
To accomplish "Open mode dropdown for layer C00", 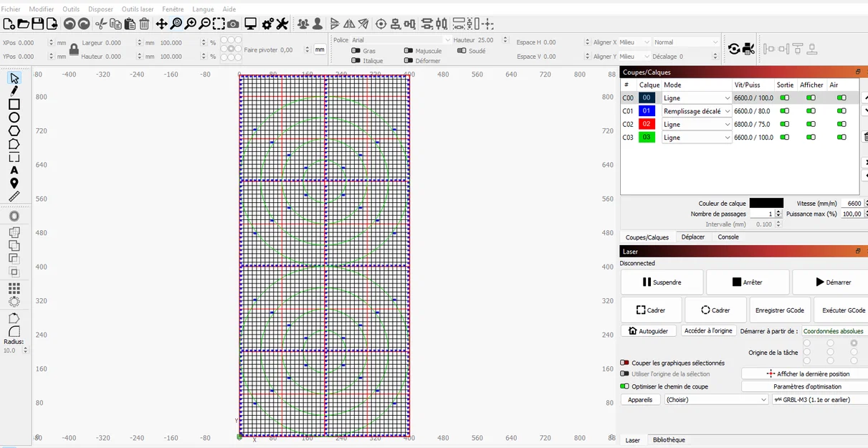I will (x=696, y=98).
